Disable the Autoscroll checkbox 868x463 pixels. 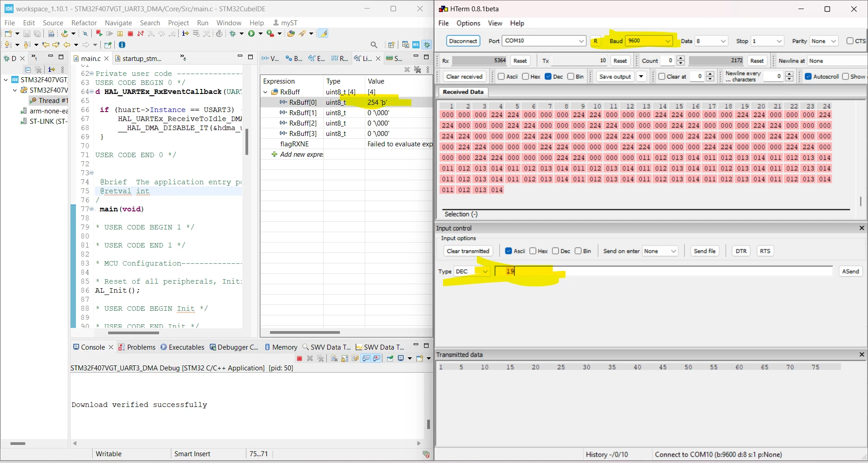808,76
